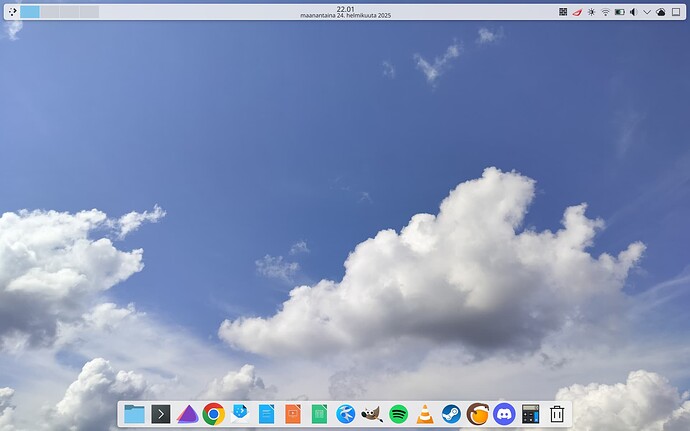Open the purple triangle app in the dock
Image resolution: width=690 pixels, height=431 pixels.
[x=187, y=414]
